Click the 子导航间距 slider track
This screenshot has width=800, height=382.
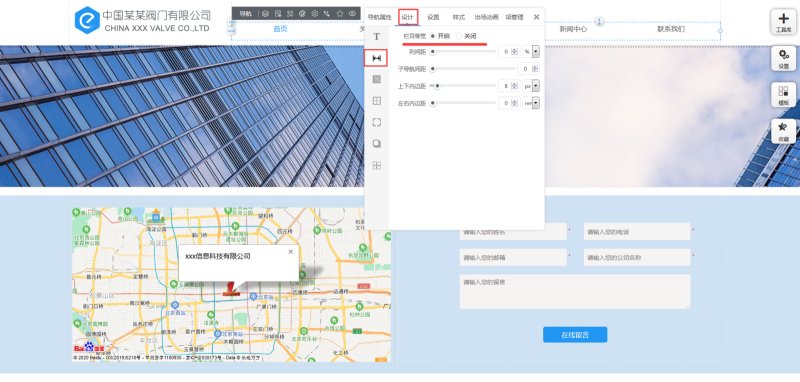coord(474,68)
